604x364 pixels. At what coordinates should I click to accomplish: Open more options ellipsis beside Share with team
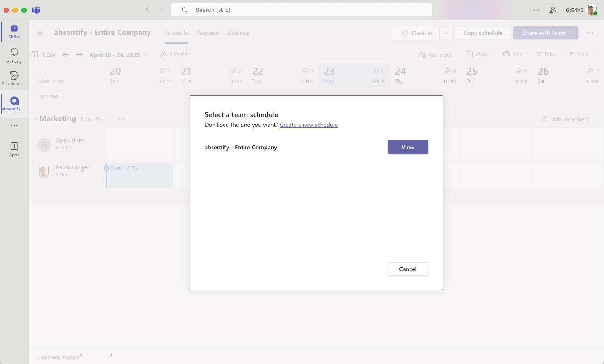[x=590, y=33]
